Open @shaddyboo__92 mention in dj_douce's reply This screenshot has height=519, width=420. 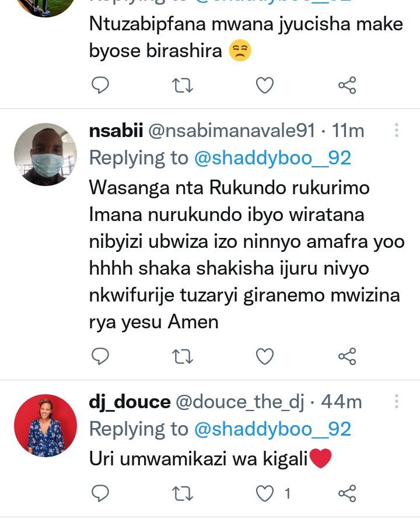272,429
